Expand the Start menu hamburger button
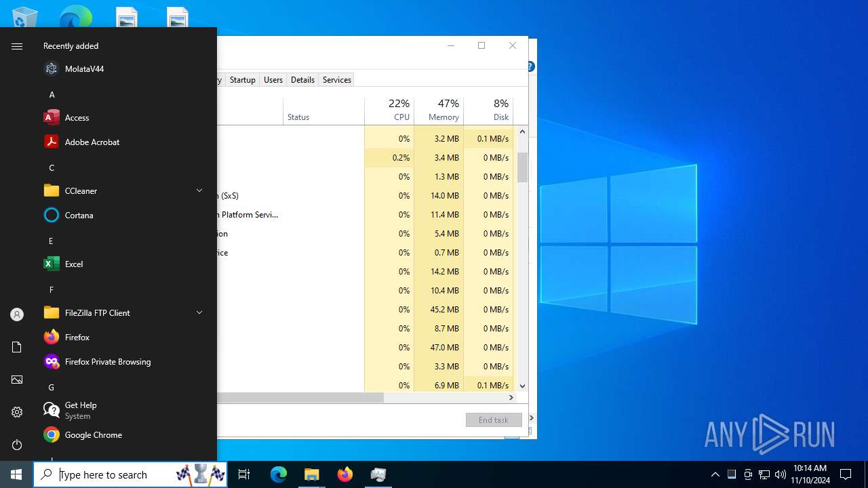868x488 pixels. click(x=17, y=46)
